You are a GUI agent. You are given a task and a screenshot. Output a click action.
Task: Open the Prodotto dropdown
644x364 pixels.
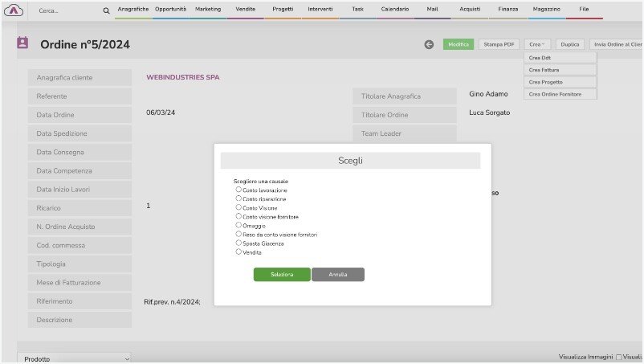pyautogui.click(x=76, y=358)
